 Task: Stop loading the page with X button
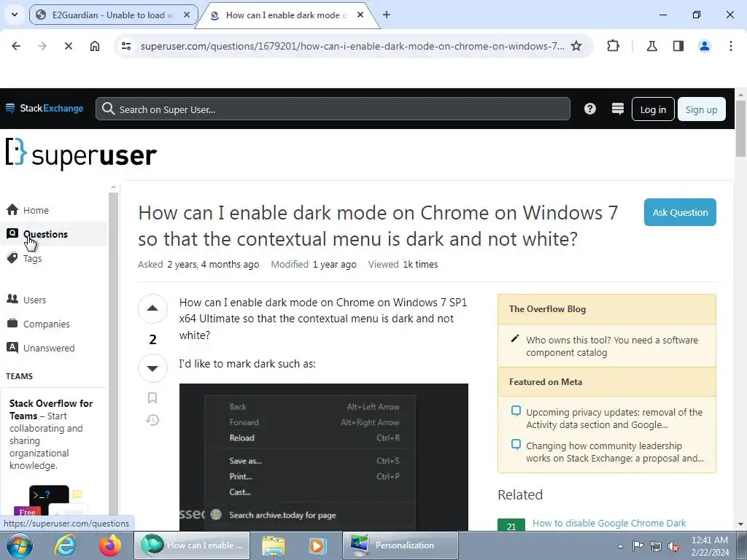click(68, 46)
